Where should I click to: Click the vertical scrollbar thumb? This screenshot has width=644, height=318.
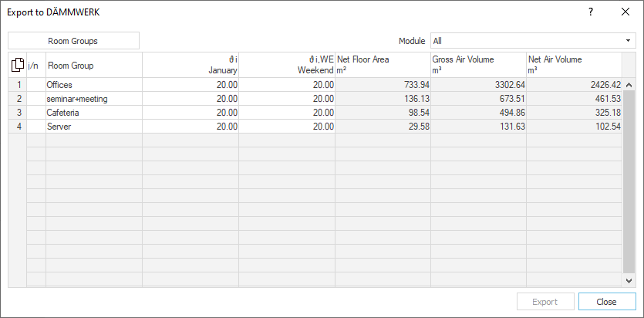(x=629, y=182)
